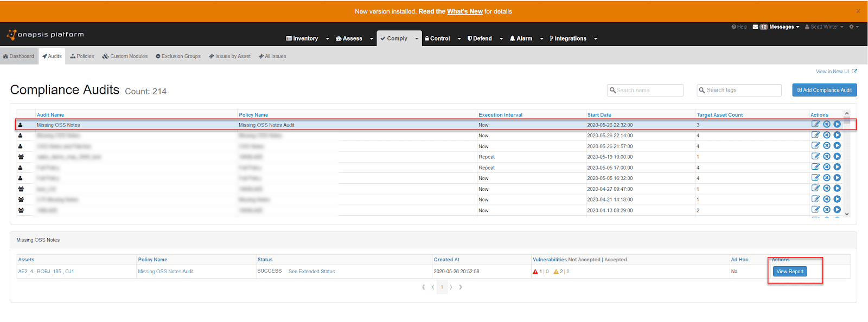Image resolution: width=868 pixels, height=322 pixels.
Task: Open the Scott Winter user dropdown
Action: (x=824, y=27)
